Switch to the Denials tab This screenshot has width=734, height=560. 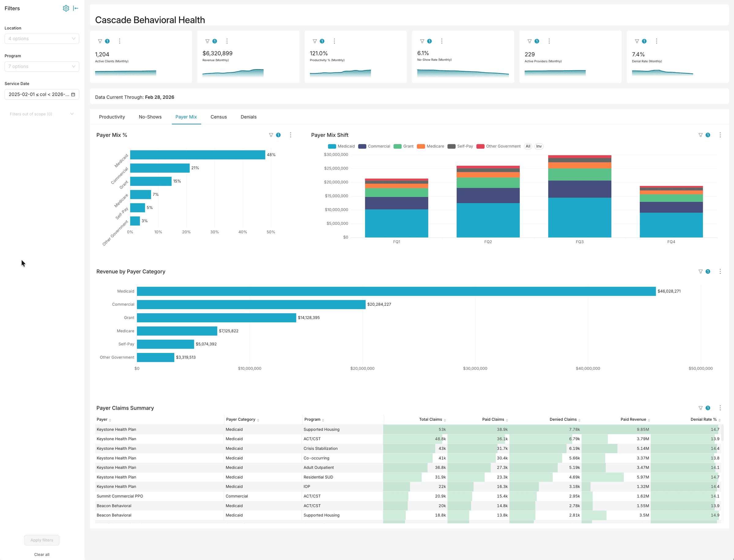(248, 117)
